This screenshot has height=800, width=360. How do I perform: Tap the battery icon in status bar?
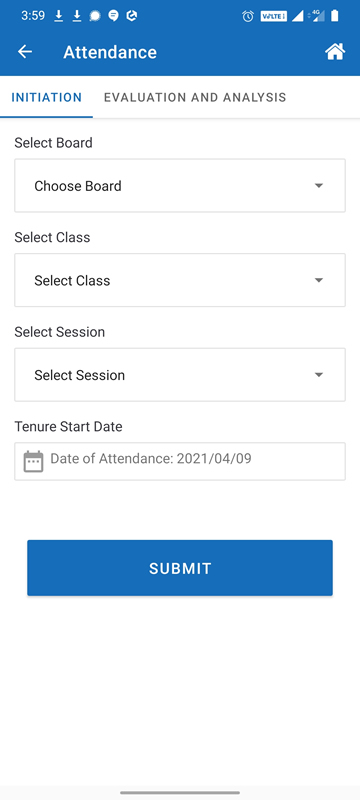335,16
